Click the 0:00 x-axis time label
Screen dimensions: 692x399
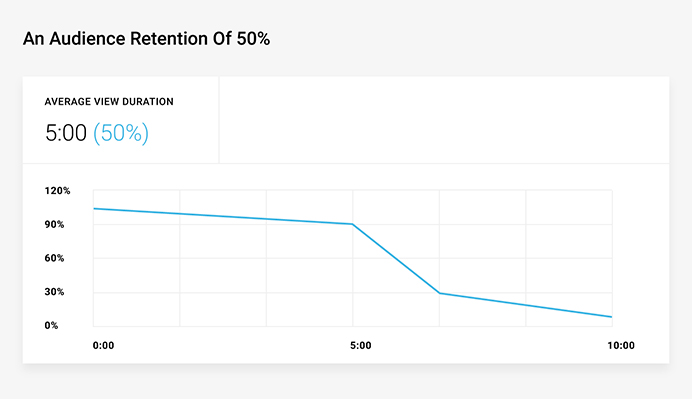click(x=103, y=346)
